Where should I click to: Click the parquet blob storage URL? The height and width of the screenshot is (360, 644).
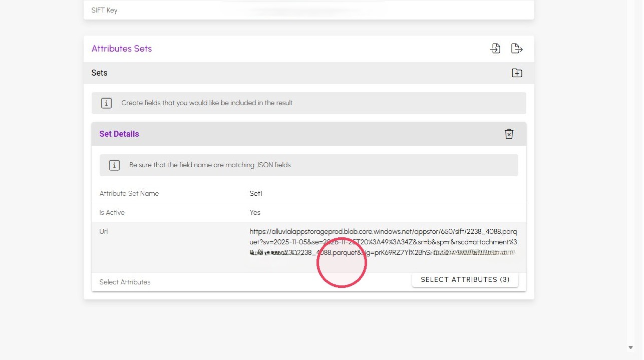(383, 242)
